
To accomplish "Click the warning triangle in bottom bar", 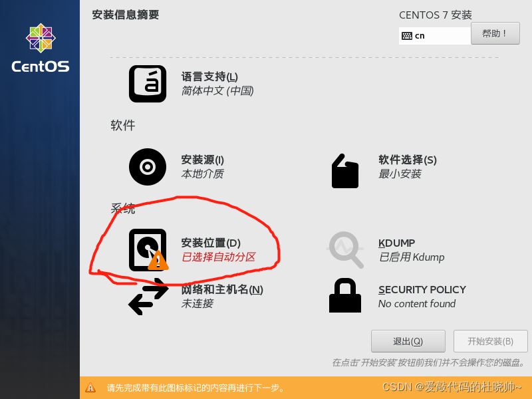I will click(90, 388).
